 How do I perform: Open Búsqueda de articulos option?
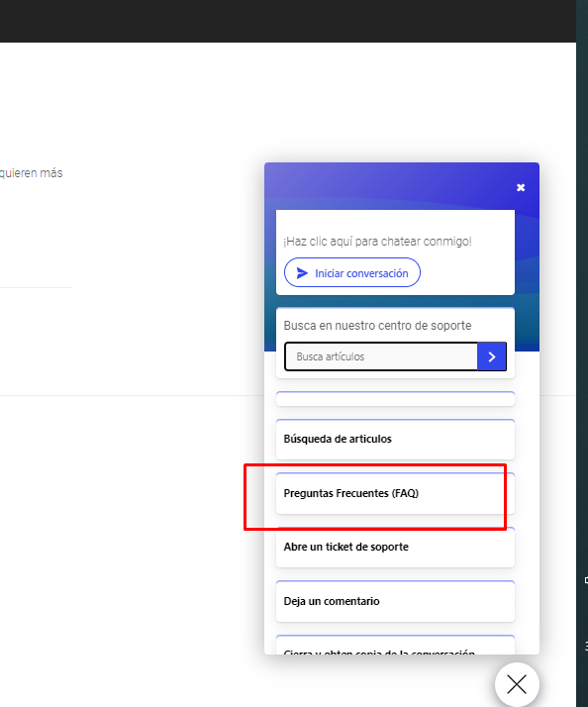click(395, 440)
